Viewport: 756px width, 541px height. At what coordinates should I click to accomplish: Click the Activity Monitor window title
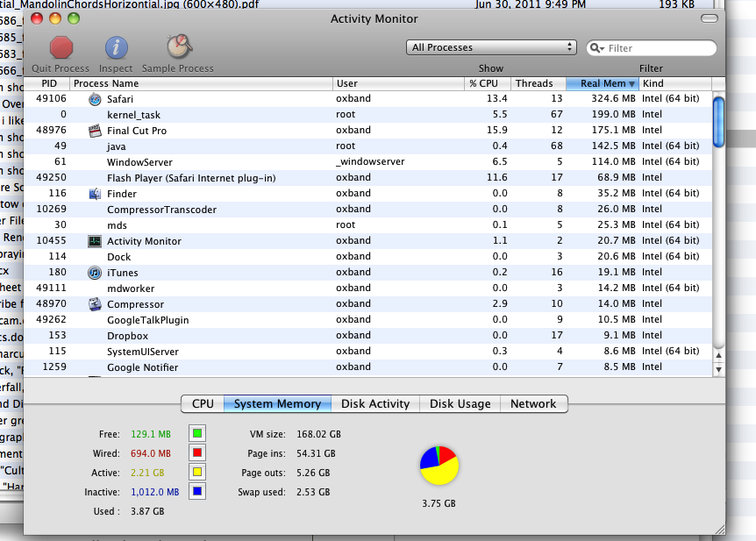pos(374,18)
